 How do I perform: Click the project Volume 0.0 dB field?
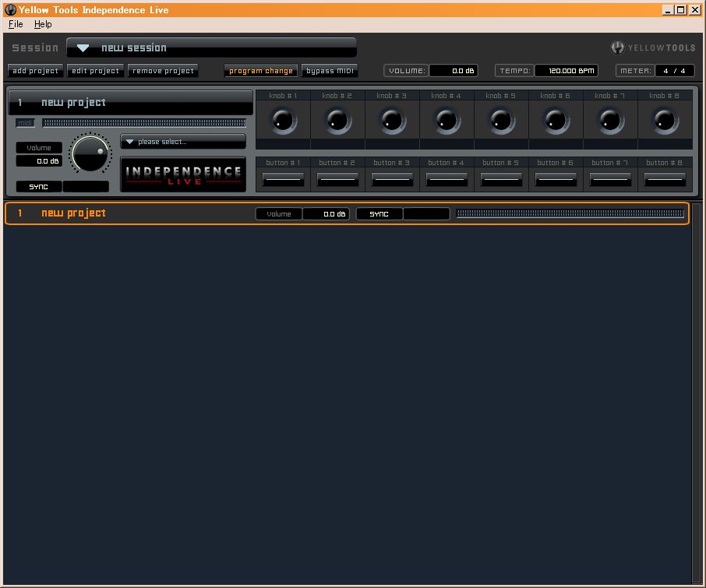click(39, 161)
